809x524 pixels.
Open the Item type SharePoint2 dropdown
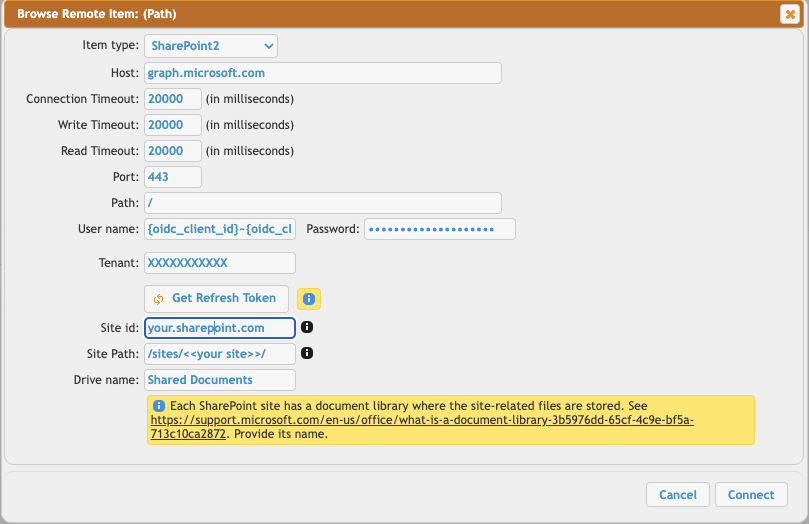[211, 46]
